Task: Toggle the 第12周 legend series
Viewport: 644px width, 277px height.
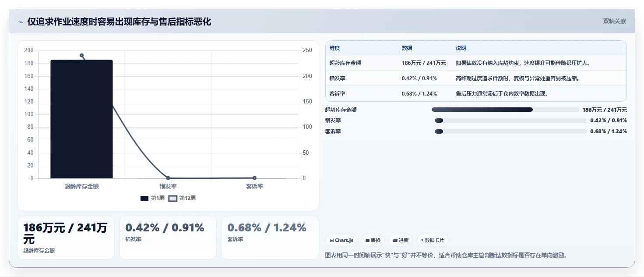Action: [x=182, y=198]
